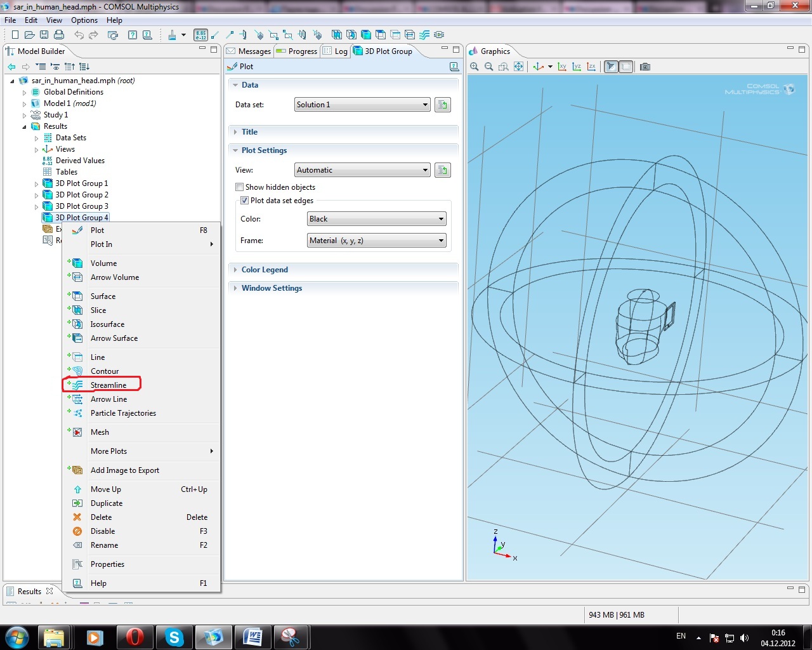Expand the Global Definitions tree node
The image size is (812, 650).
coord(25,93)
